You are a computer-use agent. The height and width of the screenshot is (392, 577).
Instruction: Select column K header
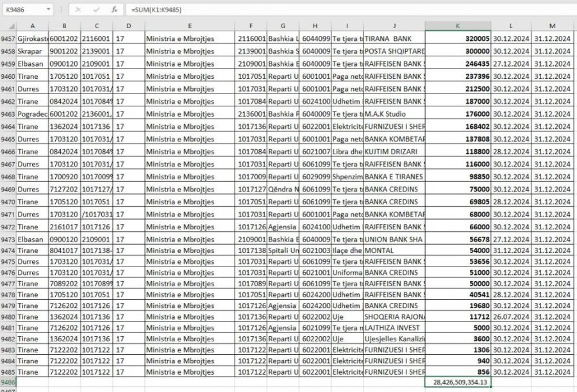458,26
